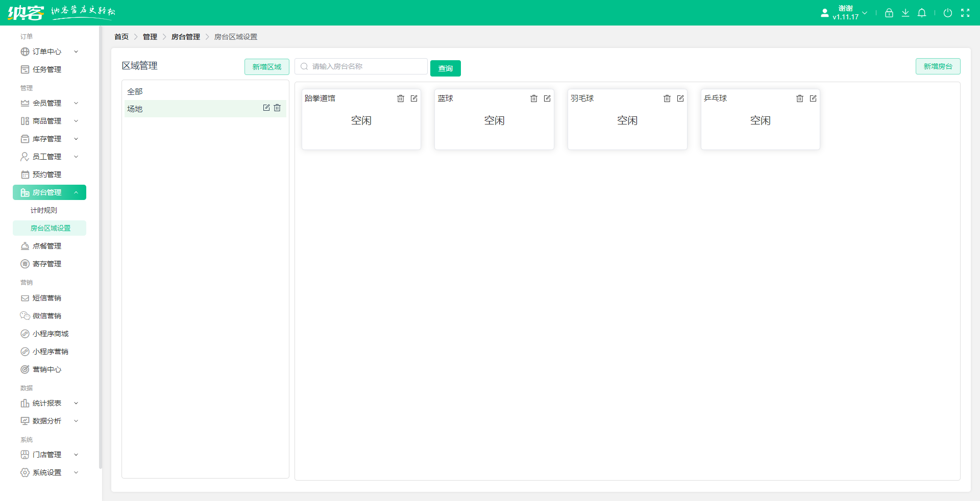
Task: Delete the 场地 area entry
Action: (277, 108)
